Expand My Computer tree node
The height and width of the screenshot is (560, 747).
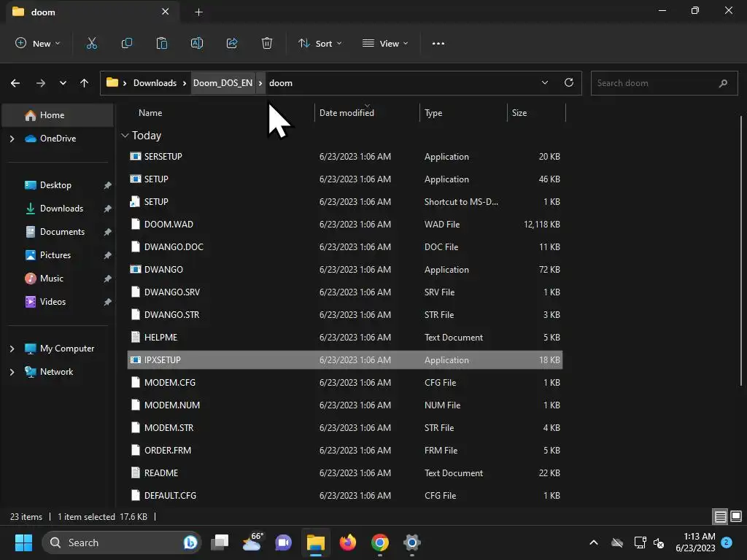coord(12,349)
